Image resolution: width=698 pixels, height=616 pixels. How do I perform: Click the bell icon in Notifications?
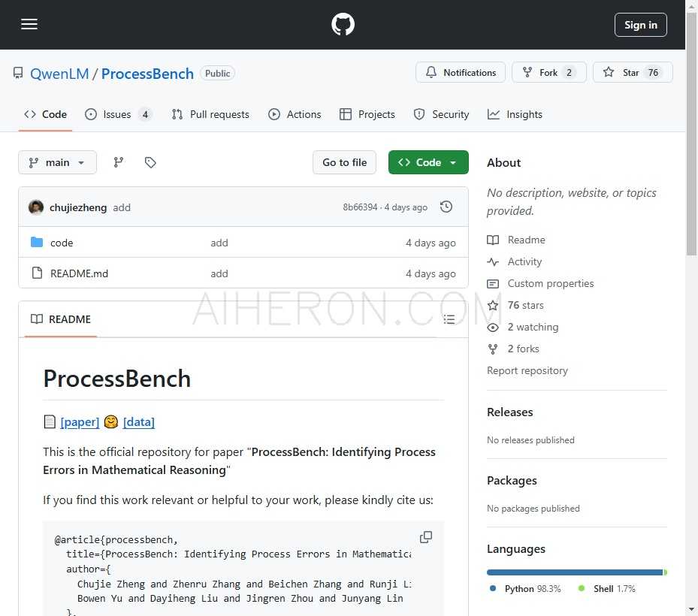[x=431, y=72]
